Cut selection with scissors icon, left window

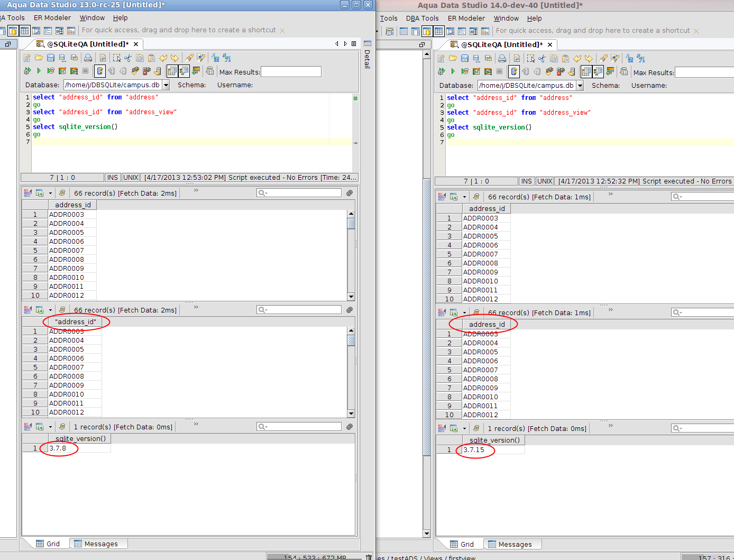[x=128, y=58]
